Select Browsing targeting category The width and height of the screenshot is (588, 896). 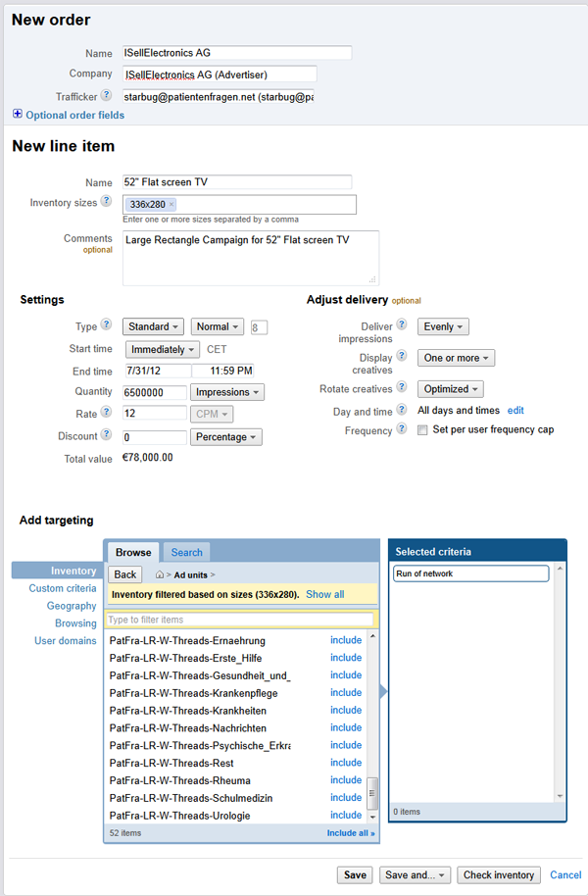tap(75, 622)
